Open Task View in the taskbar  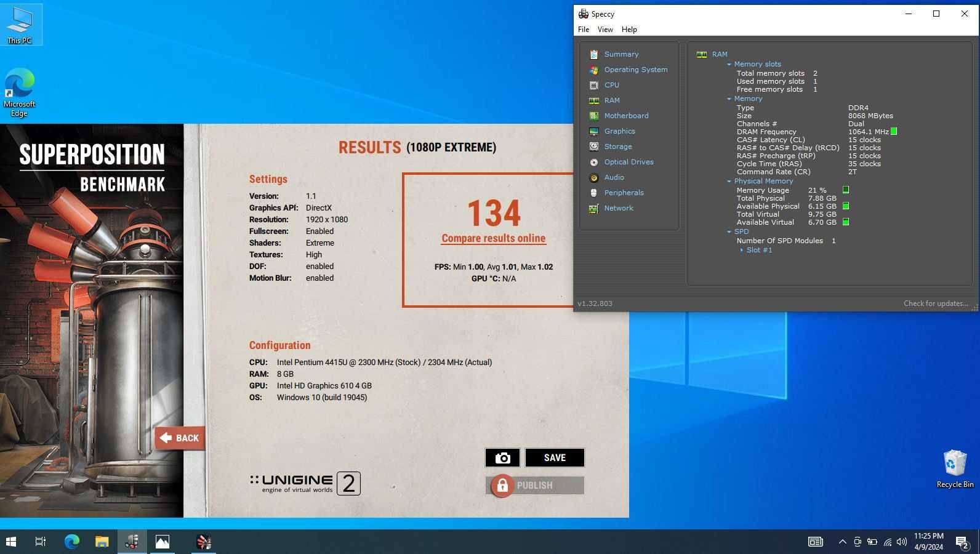[x=41, y=542]
